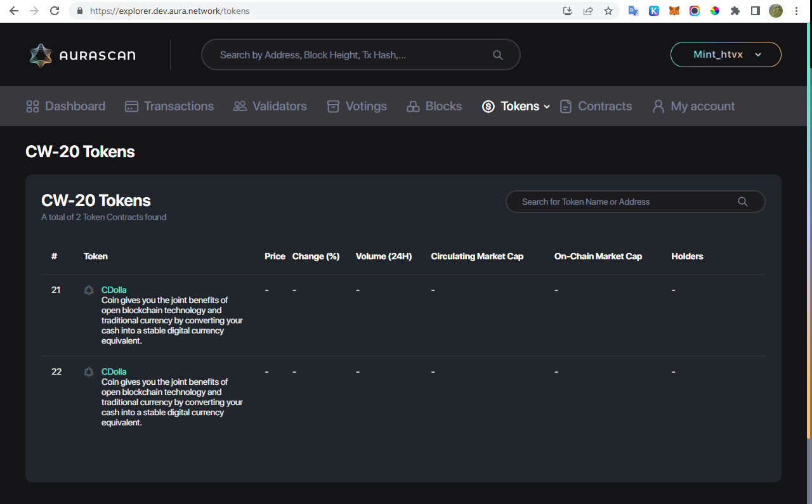Open the Votings page

click(x=357, y=107)
